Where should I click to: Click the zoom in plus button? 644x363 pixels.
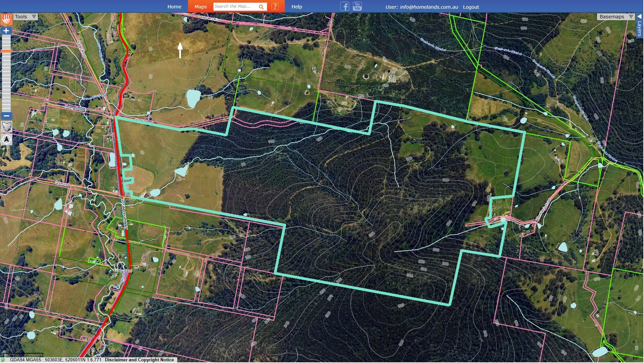6,30
